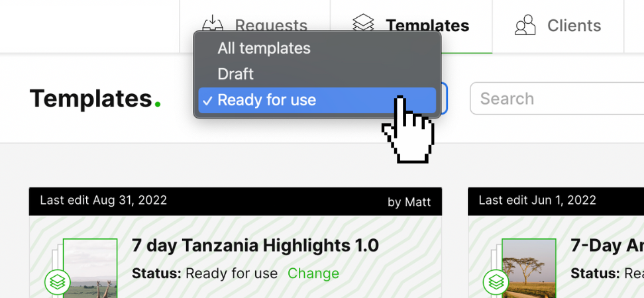This screenshot has width=644, height=298.
Task: Click the Last edit Jun 1, 2022 header
Action: click(537, 200)
